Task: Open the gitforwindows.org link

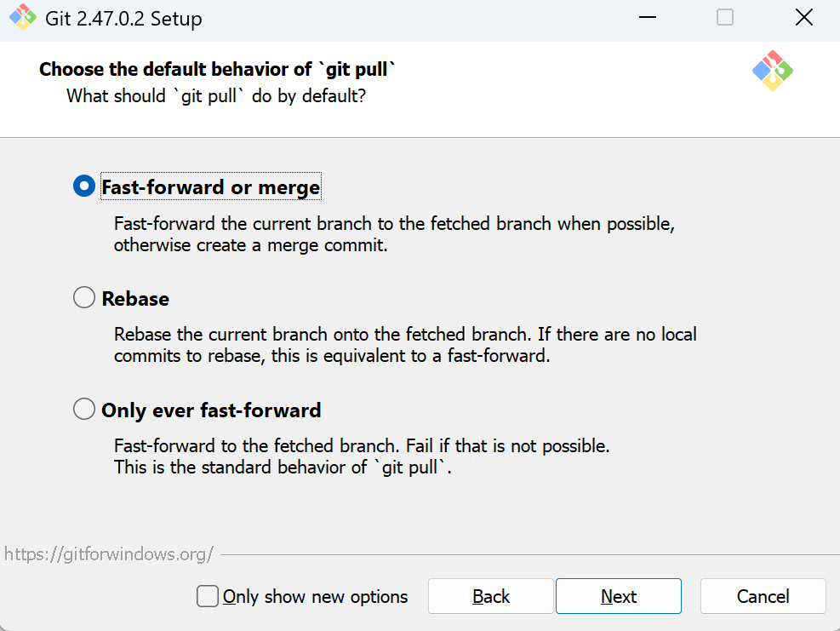Action: tap(108, 554)
